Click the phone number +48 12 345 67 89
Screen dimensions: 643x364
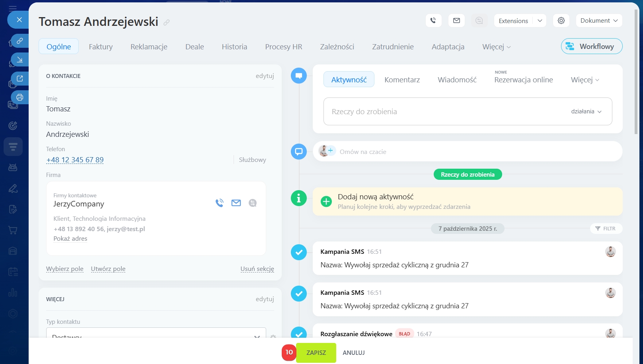(75, 160)
